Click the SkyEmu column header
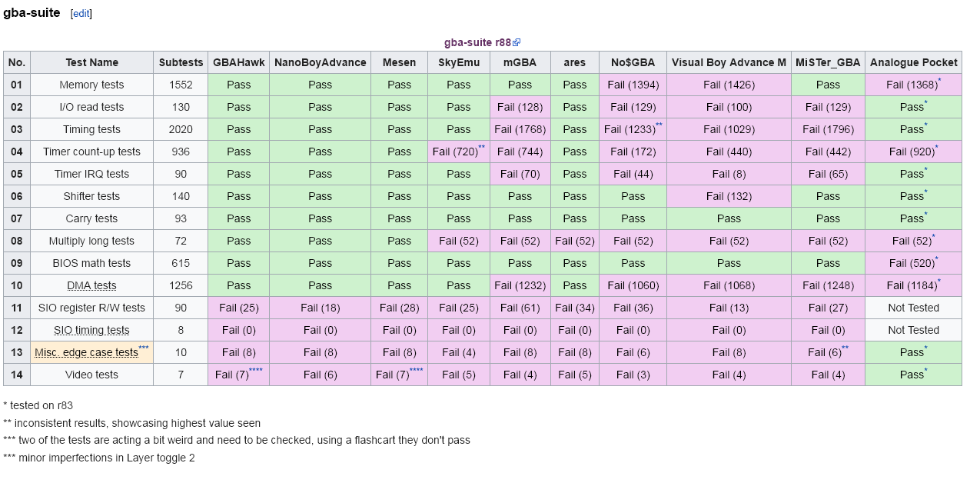Image resolution: width=980 pixels, height=483 pixels. click(459, 62)
